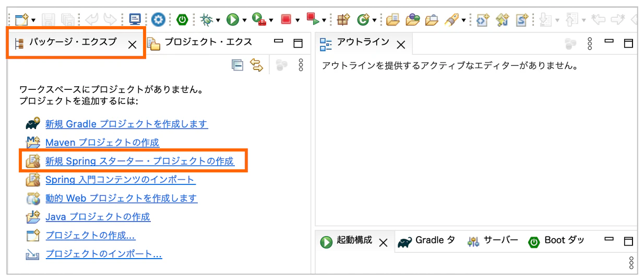Click the red Stop square icon
644x279 pixels.
[x=286, y=20]
